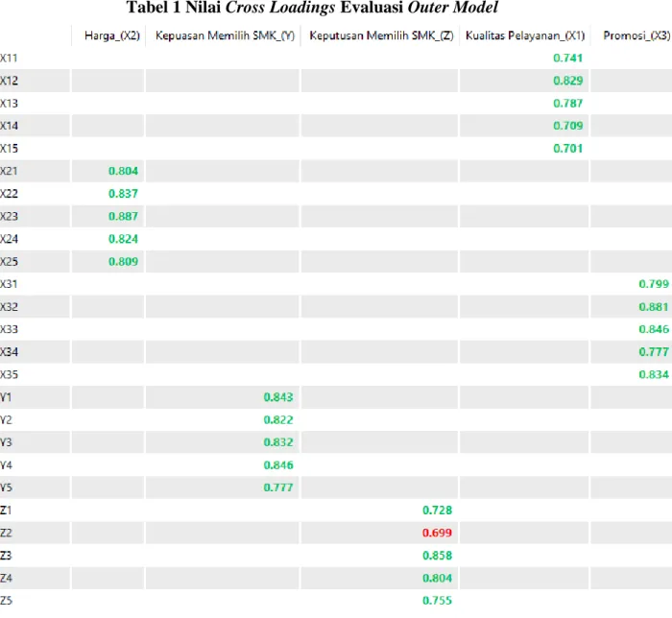
Task: Select value 0.822 in row Y2
Action: click(278, 420)
